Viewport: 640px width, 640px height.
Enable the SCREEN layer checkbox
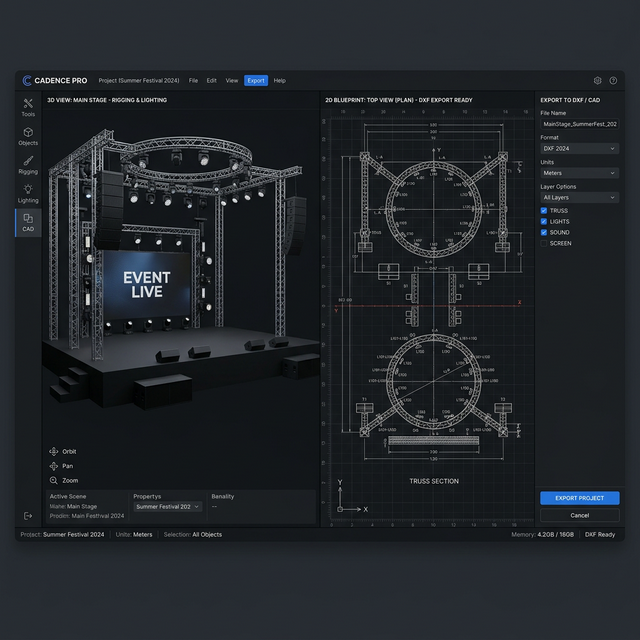pos(544,244)
